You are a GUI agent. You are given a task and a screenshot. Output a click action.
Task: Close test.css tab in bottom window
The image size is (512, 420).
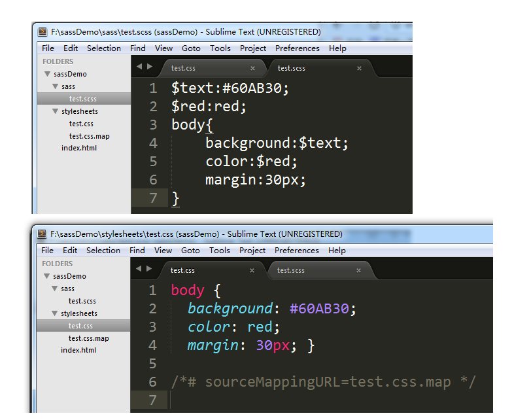(252, 270)
